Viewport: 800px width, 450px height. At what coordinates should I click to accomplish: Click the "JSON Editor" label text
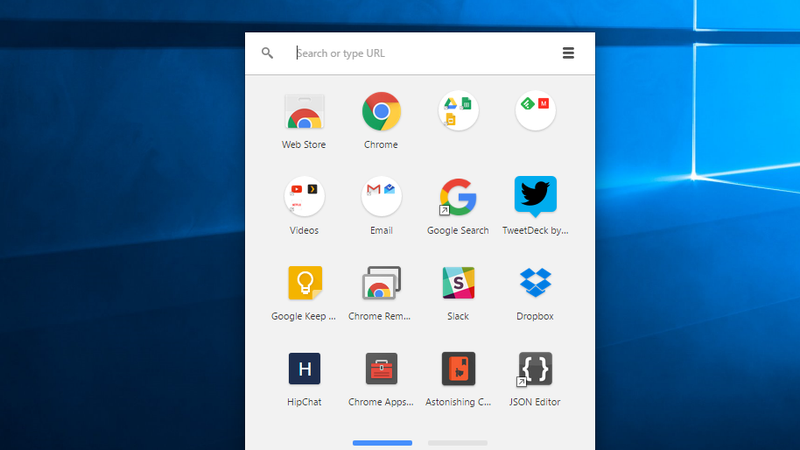(535, 402)
